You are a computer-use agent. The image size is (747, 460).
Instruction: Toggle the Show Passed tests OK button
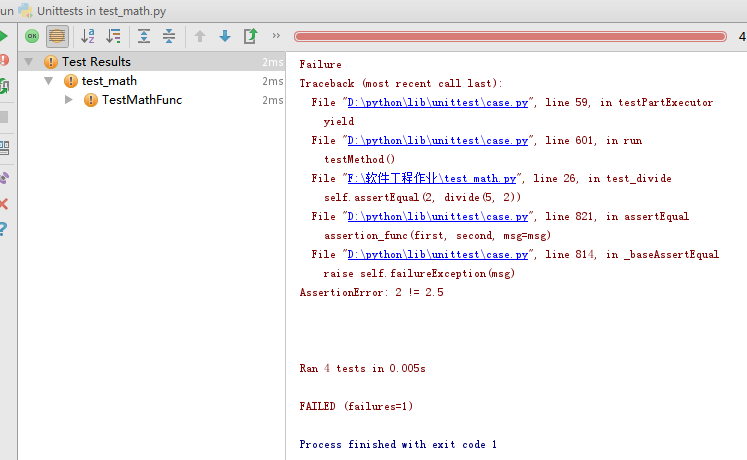(x=32, y=36)
